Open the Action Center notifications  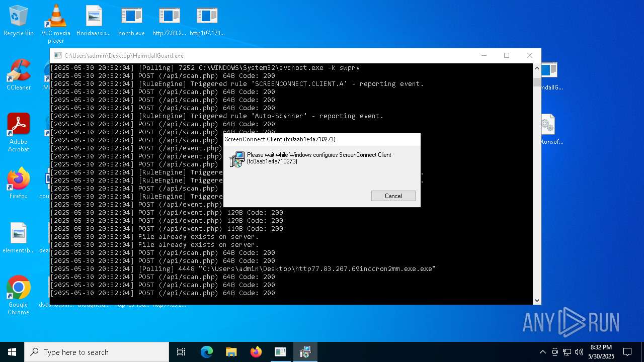[627, 352]
